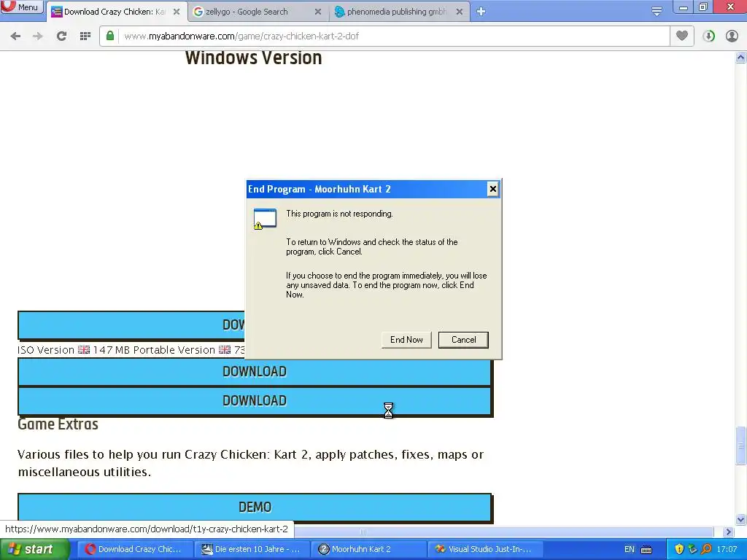The height and width of the screenshot is (560, 747).
Task: Activate Download Crazy Chic taskbar button
Action: pos(135,549)
